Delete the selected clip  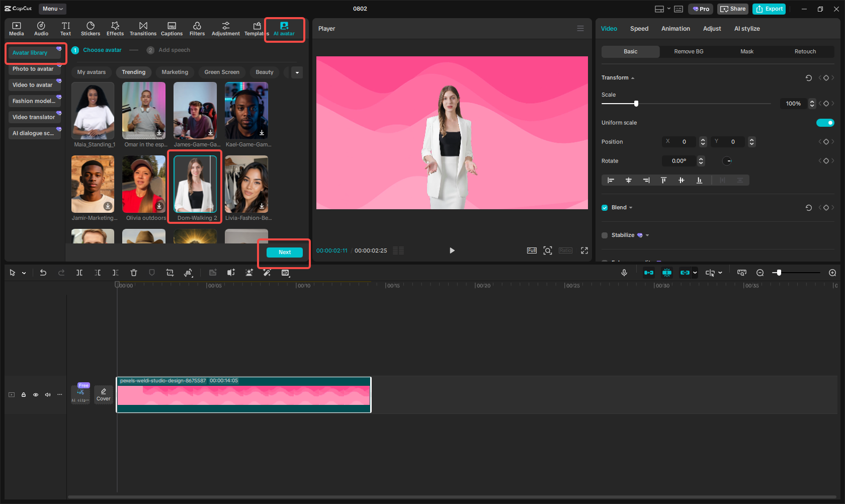pyautogui.click(x=134, y=273)
